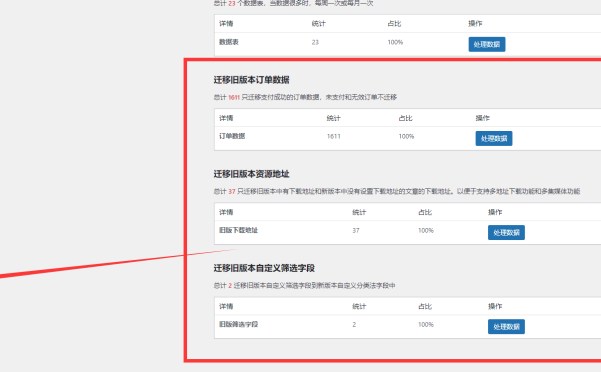
Task: Click 详情 column header in order data table
Action: [x=226, y=118]
